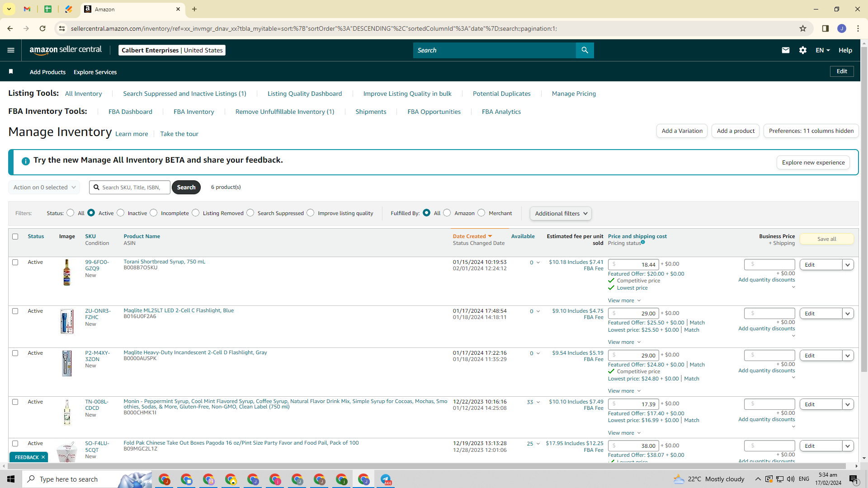Open the Seller Central hamburger menu

click(11, 50)
